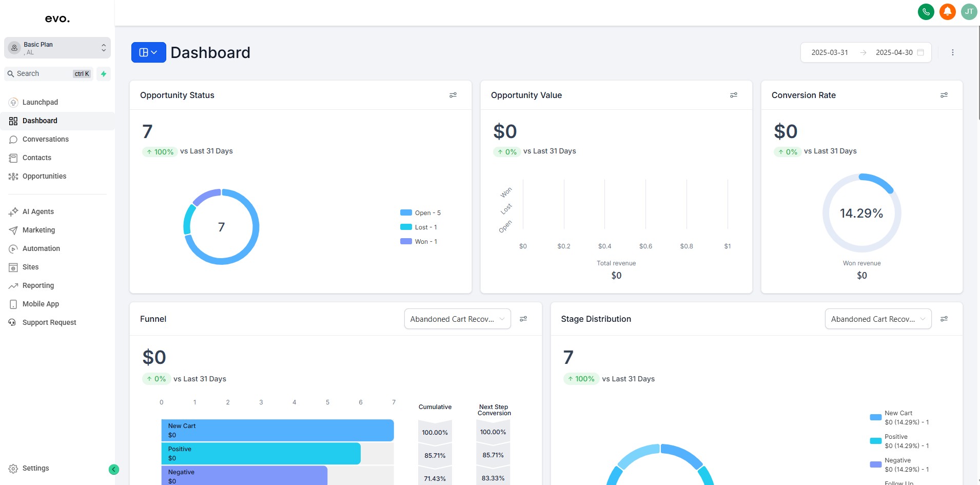Click the 2025-04-30 end date field
This screenshot has width=980, height=485.
click(x=894, y=52)
